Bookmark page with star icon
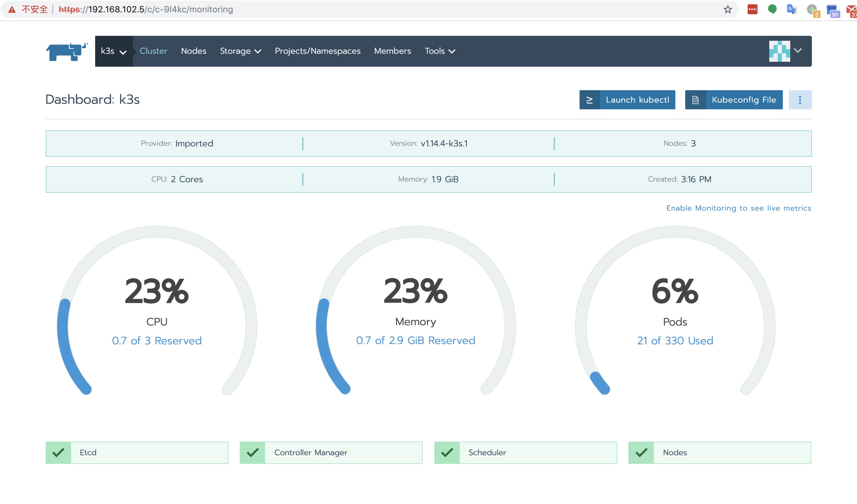The image size is (857, 504). 728,10
